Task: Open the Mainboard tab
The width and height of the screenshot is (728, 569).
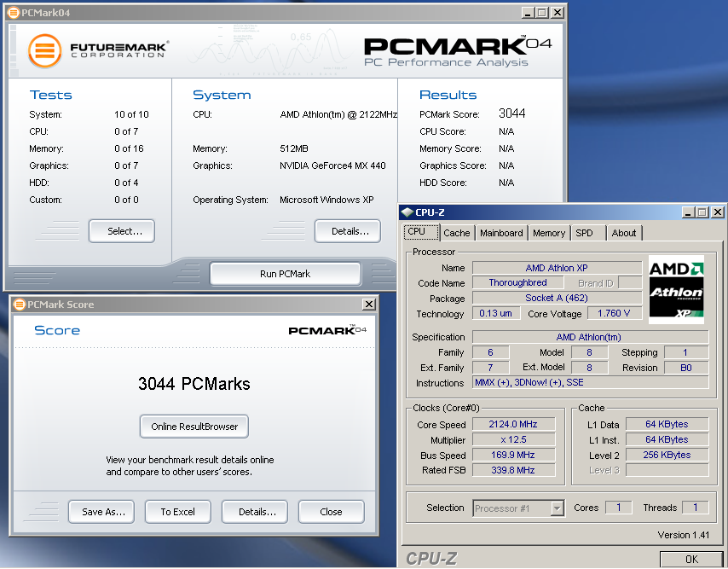Action: coord(501,233)
